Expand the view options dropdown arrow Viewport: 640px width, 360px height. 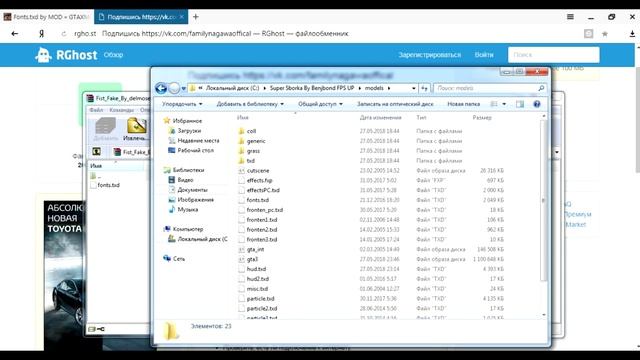pos(504,104)
